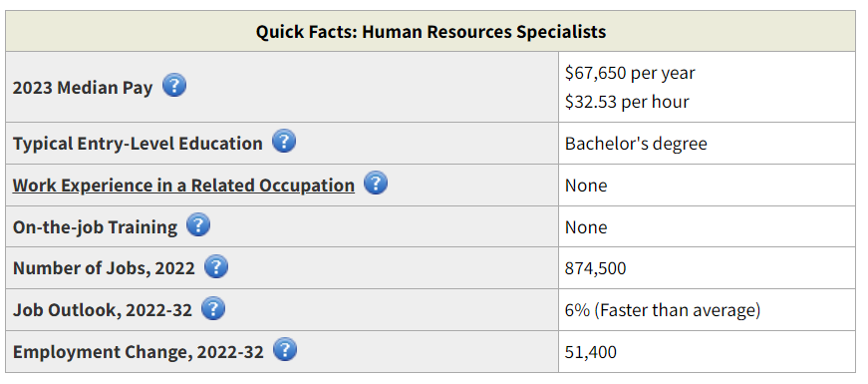Show help info for On-the-job Training
The width and height of the screenshot is (868, 384).
[198, 225]
